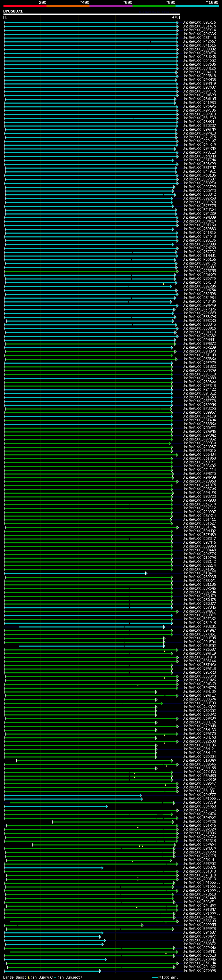The height and width of the screenshot is (980, 222).
Task: Select the UniRef100_Q9XHG8 label
Action: [199, 80]
